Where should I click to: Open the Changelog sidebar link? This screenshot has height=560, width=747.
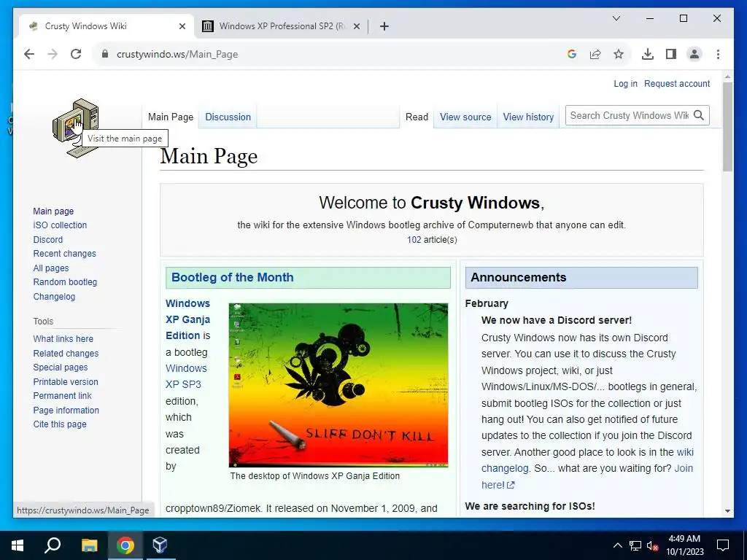pos(54,296)
